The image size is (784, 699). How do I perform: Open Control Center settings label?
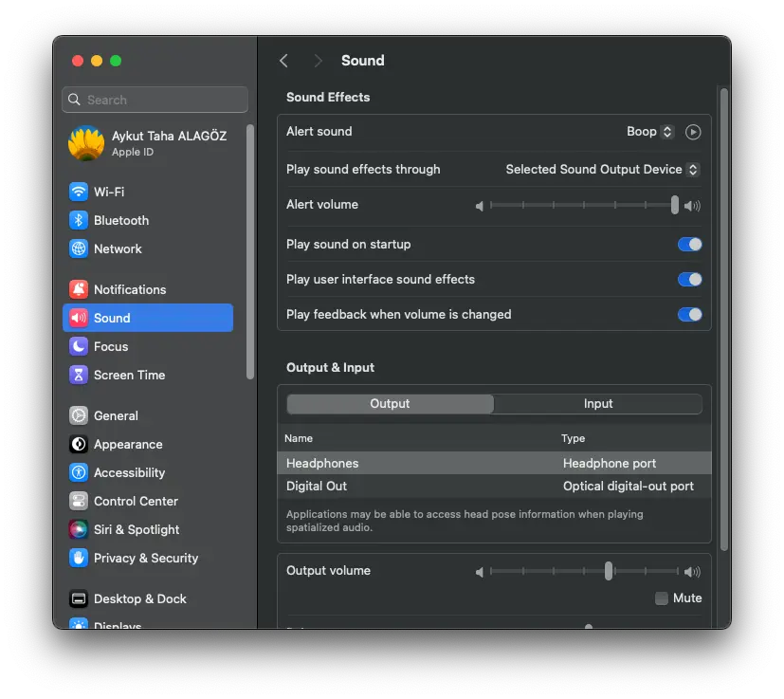(136, 501)
